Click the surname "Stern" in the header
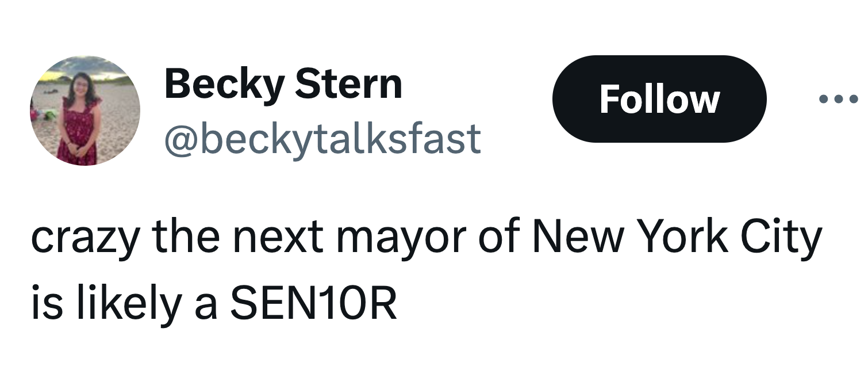The image size is (868, 366). (x=349, y=84)
